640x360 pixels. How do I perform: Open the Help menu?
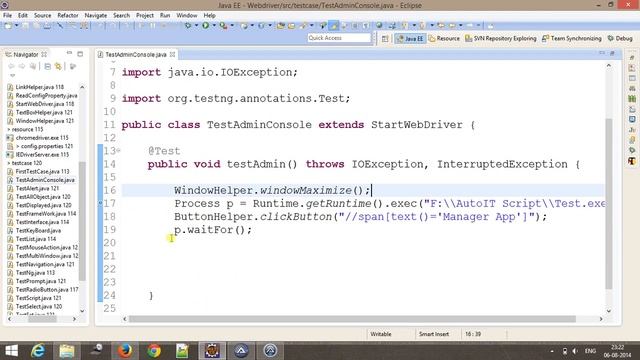click(209, 15)
